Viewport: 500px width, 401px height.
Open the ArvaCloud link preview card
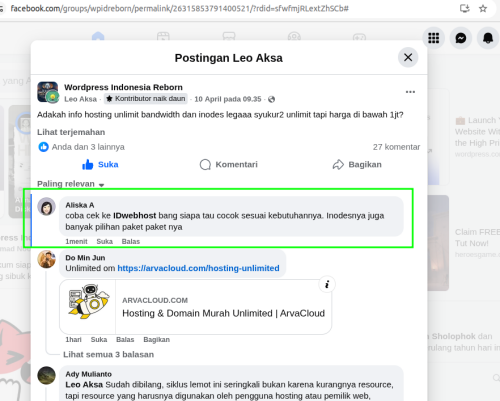[x=195, y=307]
